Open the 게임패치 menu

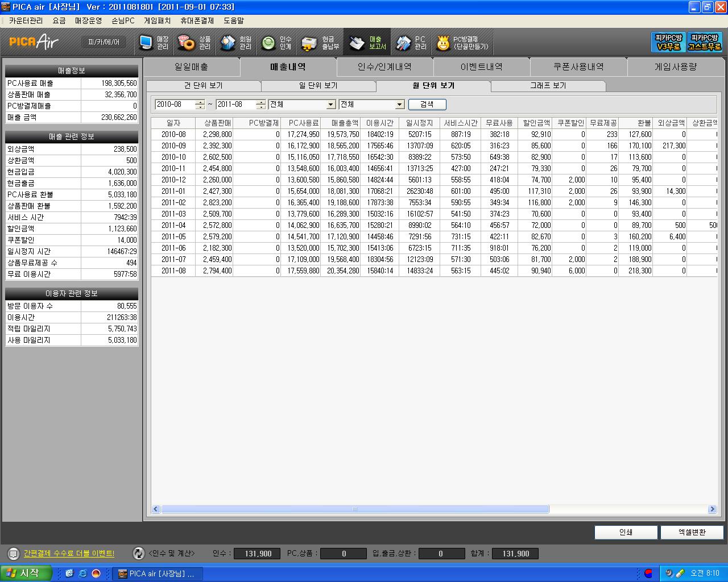pos(157,20)
